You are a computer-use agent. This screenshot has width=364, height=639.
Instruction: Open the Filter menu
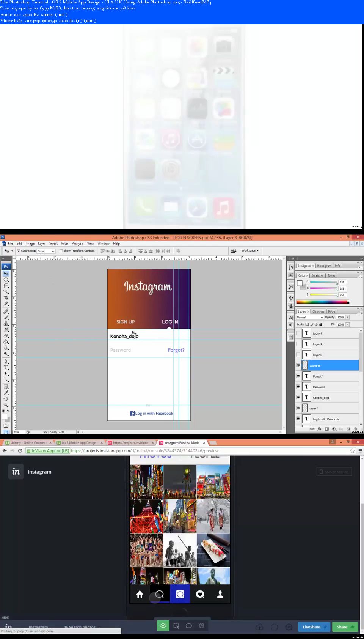pos(65,244)
